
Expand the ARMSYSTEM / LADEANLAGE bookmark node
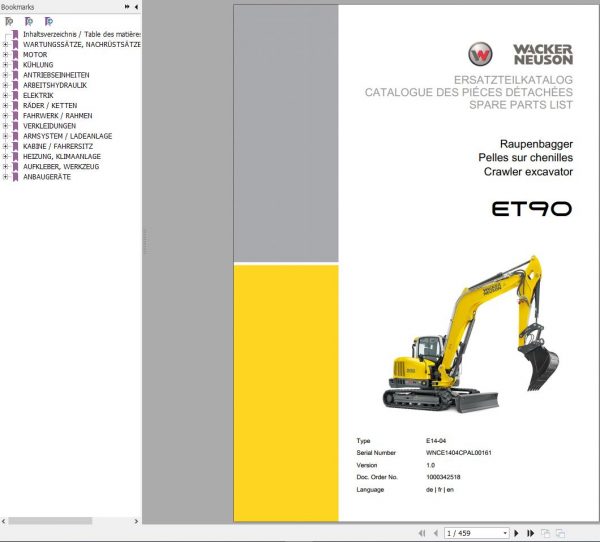coord(5,136)
